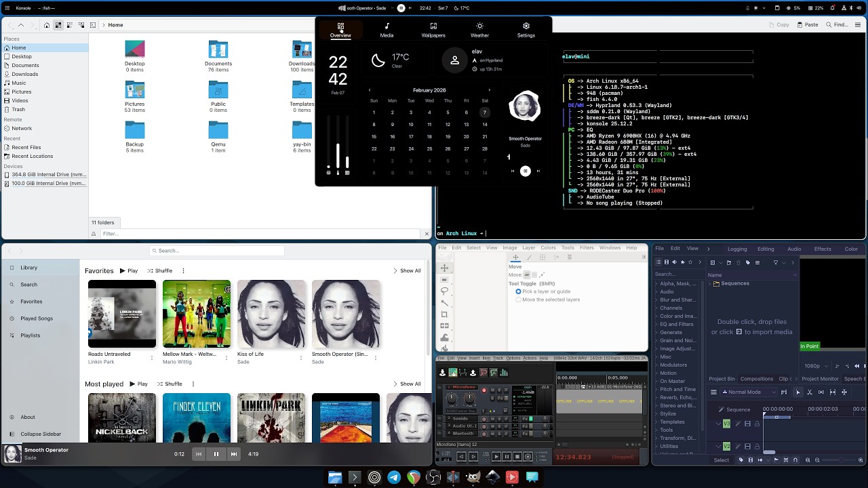Viewport: 868px width, 488px height.
Task: Open the file manager dock icon
Action: pos(334,477)
